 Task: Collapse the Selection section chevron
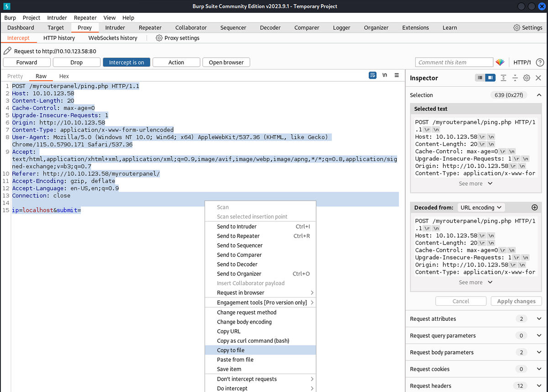539,95
